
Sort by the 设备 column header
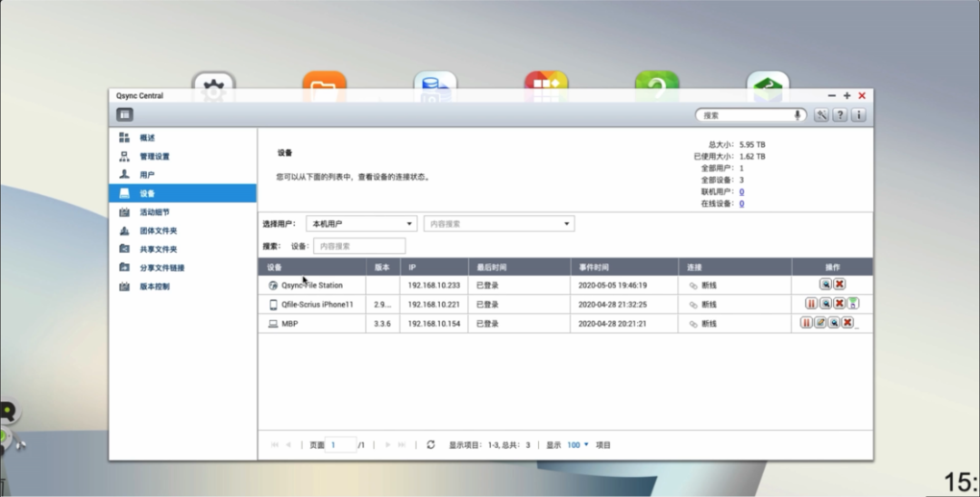coord(312,267)
